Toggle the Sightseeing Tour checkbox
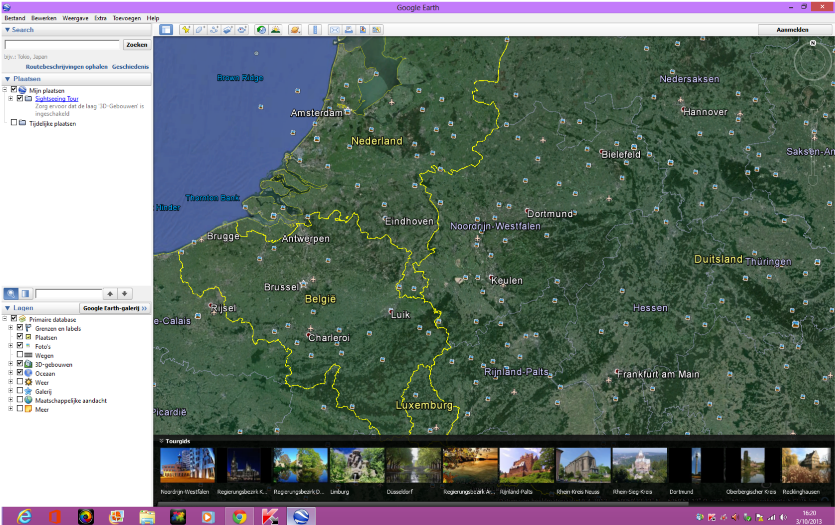Screen dimensions: 835x525 coord(20,98)
